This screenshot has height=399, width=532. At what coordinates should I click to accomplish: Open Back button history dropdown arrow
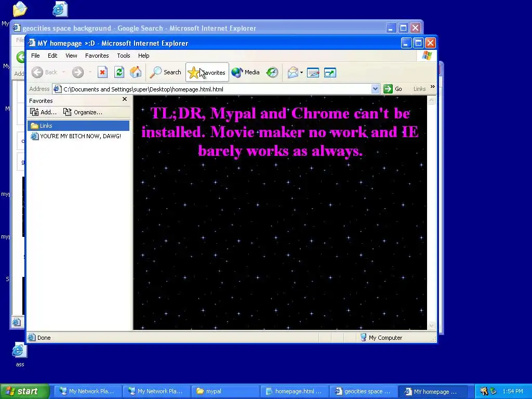pos(63,72)
